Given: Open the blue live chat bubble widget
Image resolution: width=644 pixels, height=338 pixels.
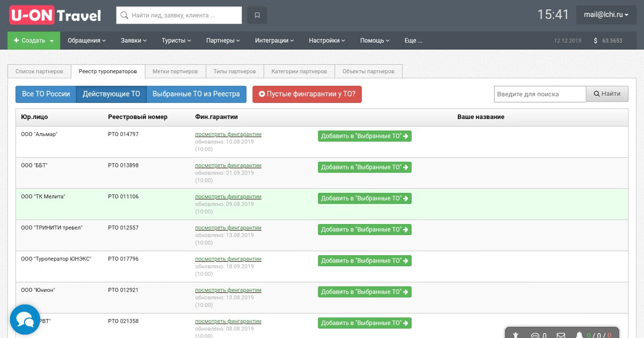Looking at the screenshot, I should (x=25, y=319).
